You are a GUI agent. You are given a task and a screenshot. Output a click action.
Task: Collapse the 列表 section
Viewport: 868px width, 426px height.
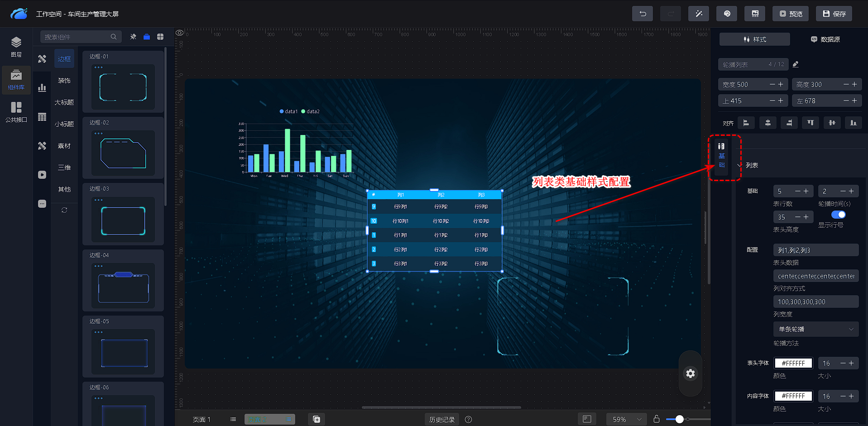tap(739, 165)
